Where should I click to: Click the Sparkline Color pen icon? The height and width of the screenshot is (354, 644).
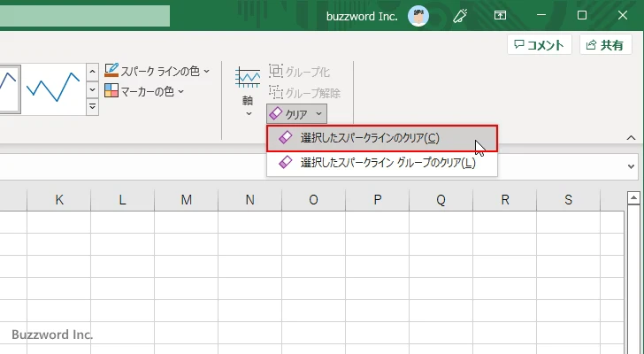coord(111,71)
